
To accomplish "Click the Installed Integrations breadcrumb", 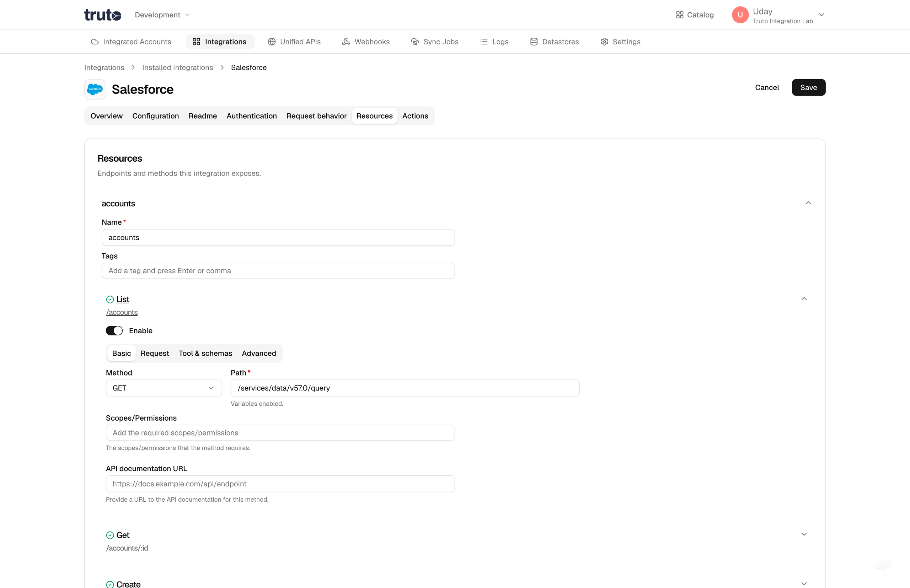I will (x=178, y=68).
